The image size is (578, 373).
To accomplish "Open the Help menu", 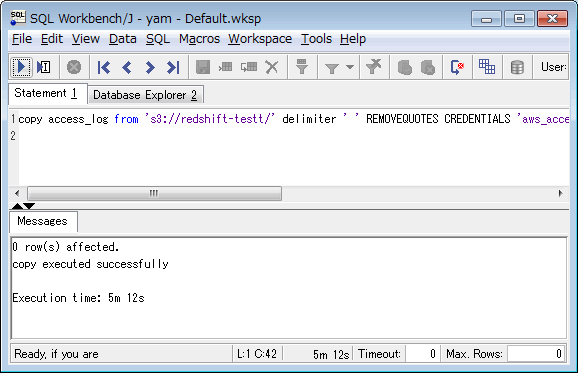I will coord(353,39).
